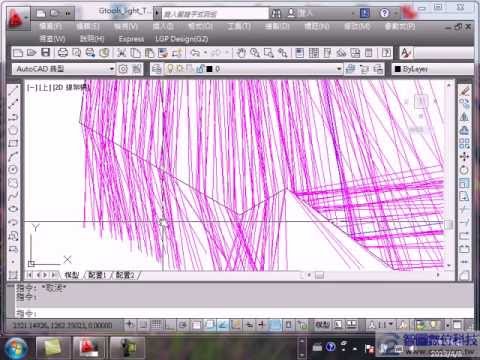Viewport: 480px width, 360px height.
Task: Activate the Pan hand tool
Action: click(241, 53)
